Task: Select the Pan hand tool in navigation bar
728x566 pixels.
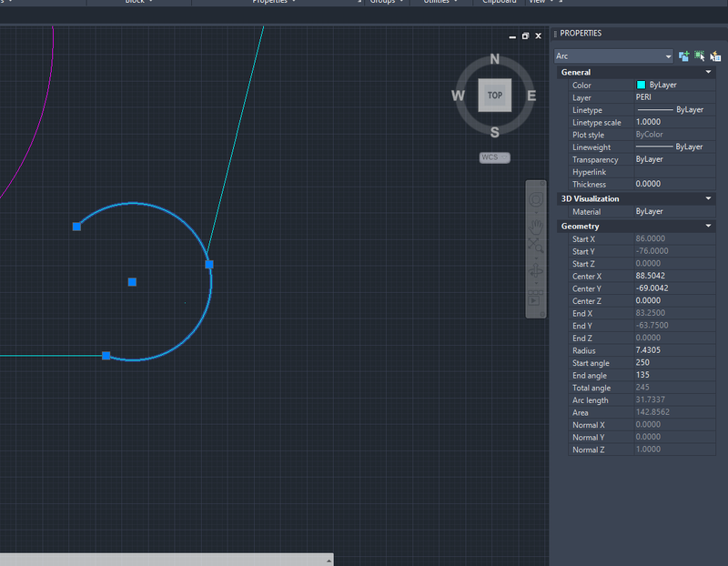Action: (536, 223)
